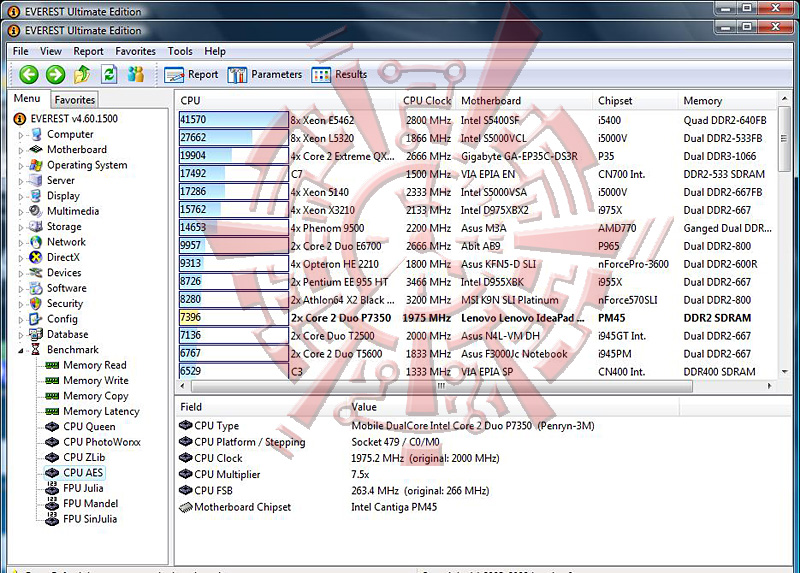The height and width of the screenshot is (573, 800).
Task: Select the 8x Xeon E5462 result row
Action: coord(477,120)
